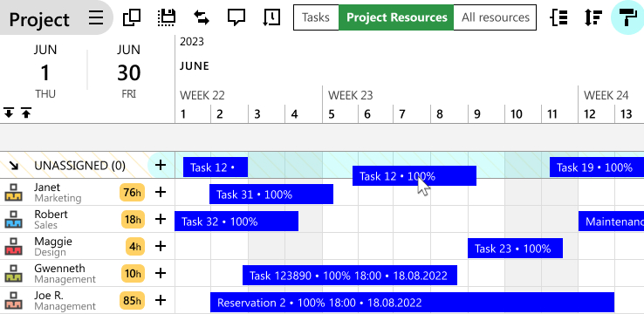The height and width of the screenshot is (314, 644).
Task: Click the save project icon
Action: 167,17
